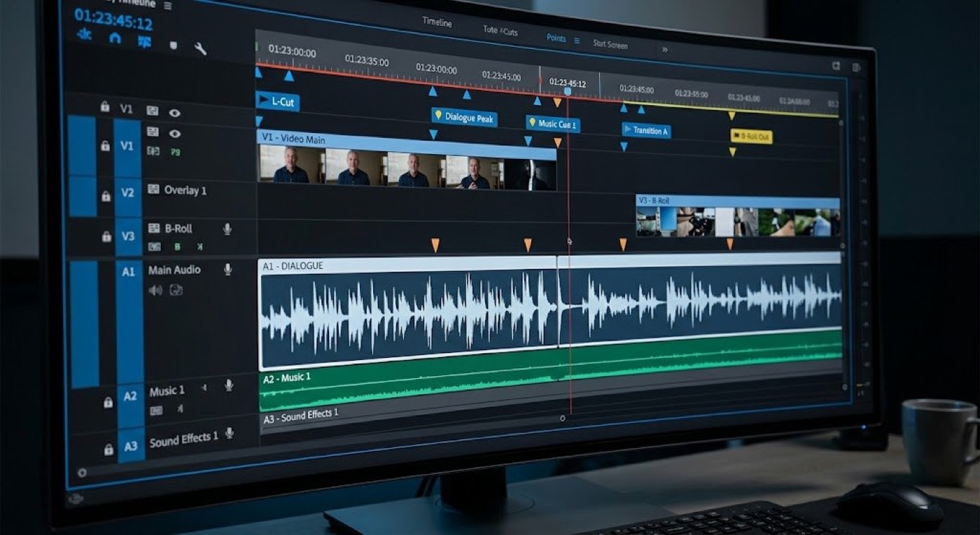Select the A3 track target button
The width and height of the screenshot is (980, 535).
pos(132,445)
